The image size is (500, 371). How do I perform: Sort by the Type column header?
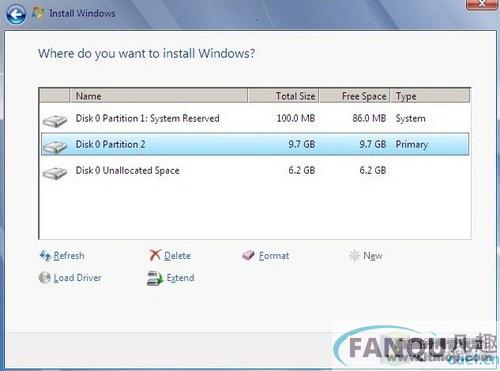430,96
